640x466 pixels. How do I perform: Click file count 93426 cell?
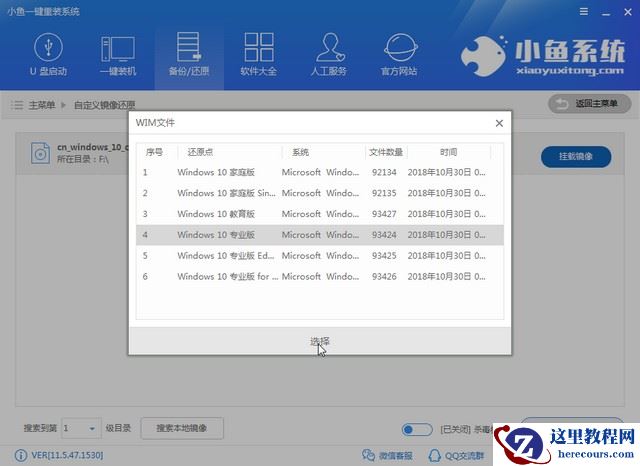(x=384, y=277)
